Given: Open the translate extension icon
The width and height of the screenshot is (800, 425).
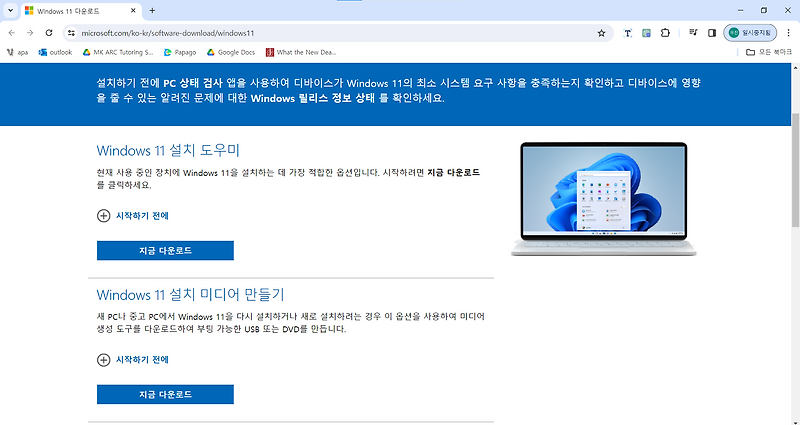Looking at the screenshot, I should (628, 33).
